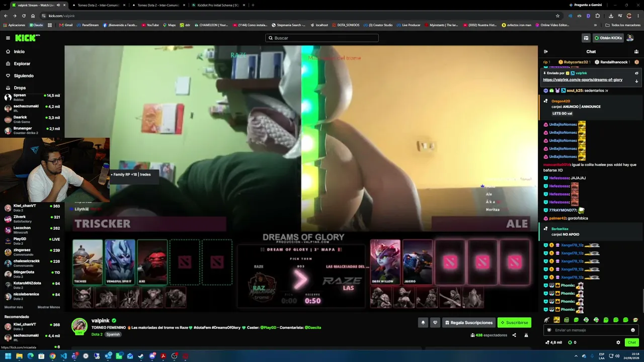Open the pinned dreams-of-glory link
The image size is (644, 362).
point(583,80)
